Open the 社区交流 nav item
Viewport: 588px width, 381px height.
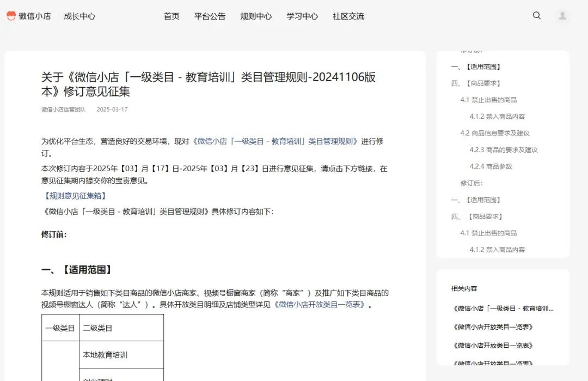[x=348, y=16]
